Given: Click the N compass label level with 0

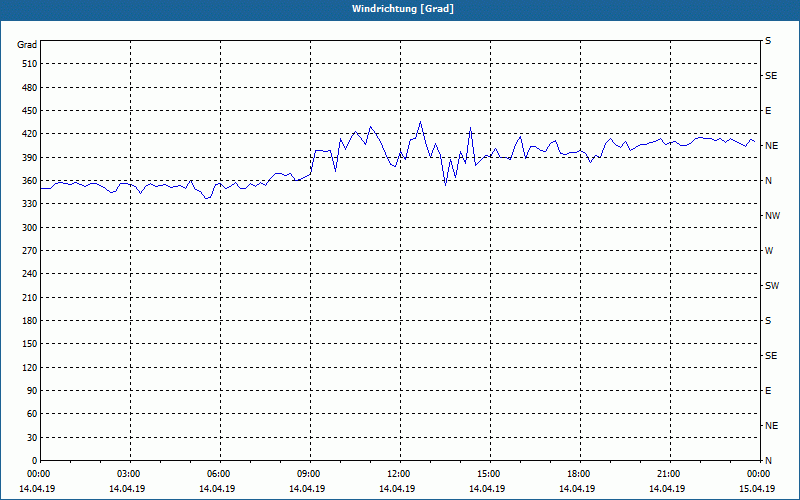Looking at the screenshot, I should pyautogui.click(x=768, y=461).
